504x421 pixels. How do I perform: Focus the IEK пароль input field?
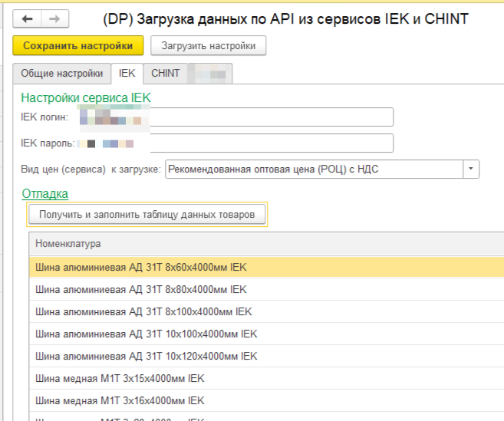click(x=270, y=143)
